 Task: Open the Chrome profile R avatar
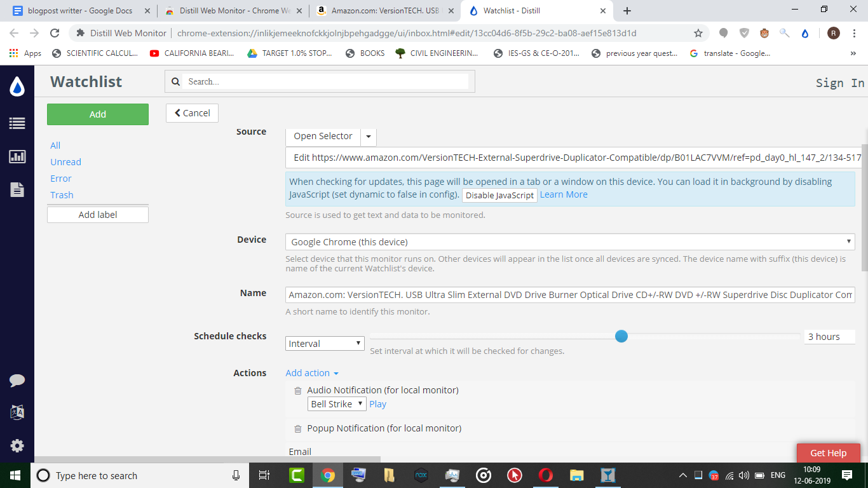[x=833, y=34]
